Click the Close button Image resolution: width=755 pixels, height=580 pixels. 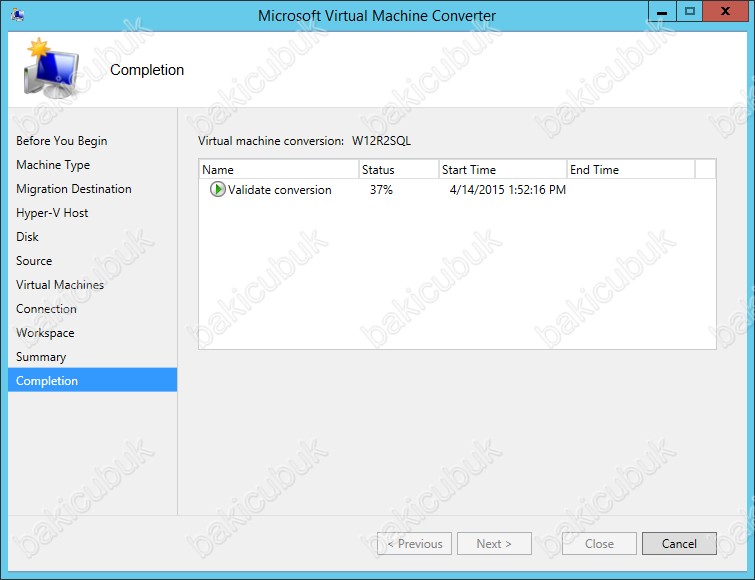(x=599, y=543)
